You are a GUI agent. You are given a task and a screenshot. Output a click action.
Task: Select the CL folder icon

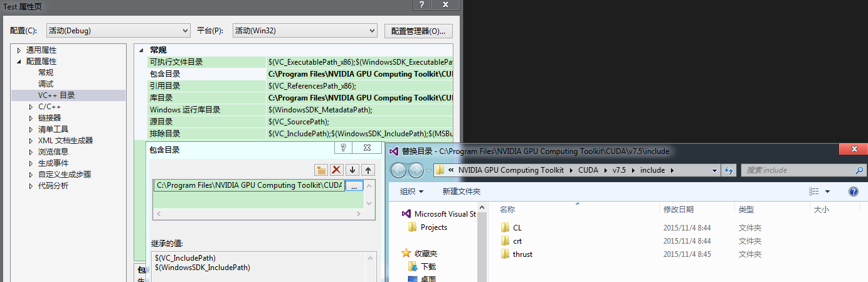pyautogui.click(x=505, y=227)
